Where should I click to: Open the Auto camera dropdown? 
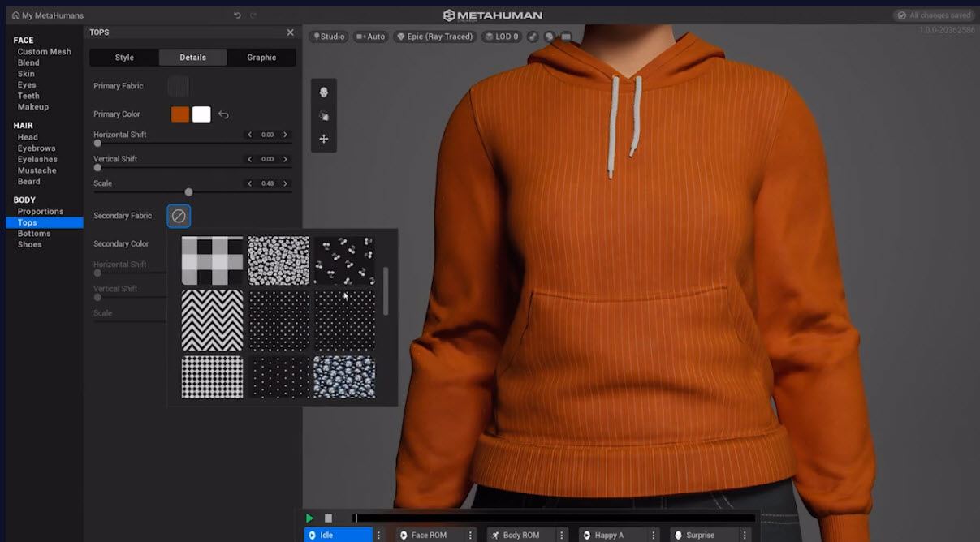(x=370, y=37)
